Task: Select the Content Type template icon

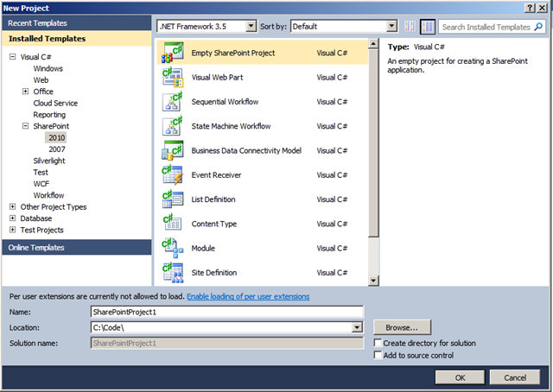Action: (173, 224)
